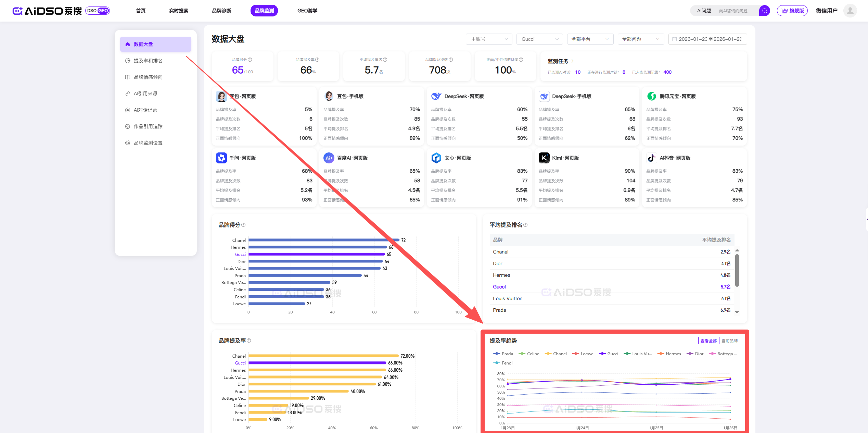
Task: Open the user avatar profile icon
Action: click(x=850, y=11)
